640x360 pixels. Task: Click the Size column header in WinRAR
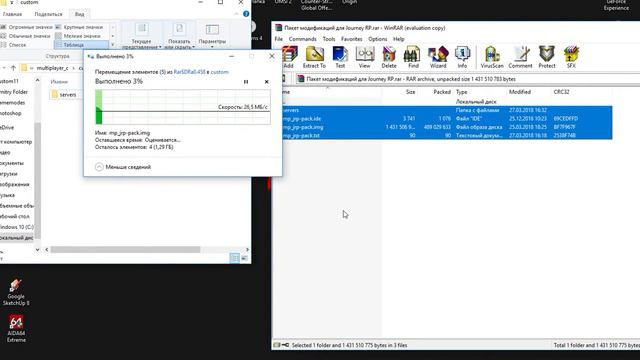411,92
